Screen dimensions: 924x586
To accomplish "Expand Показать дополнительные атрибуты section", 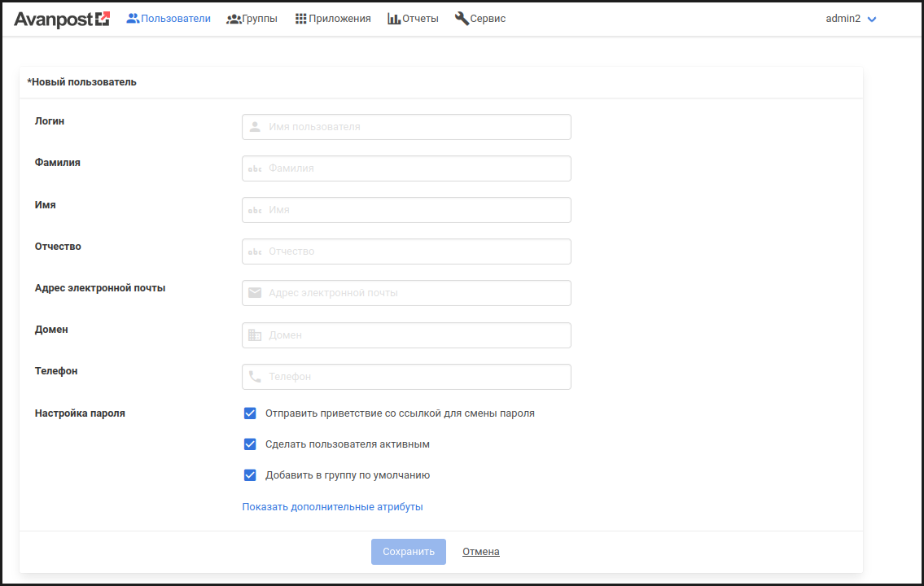I will [332, 507].
